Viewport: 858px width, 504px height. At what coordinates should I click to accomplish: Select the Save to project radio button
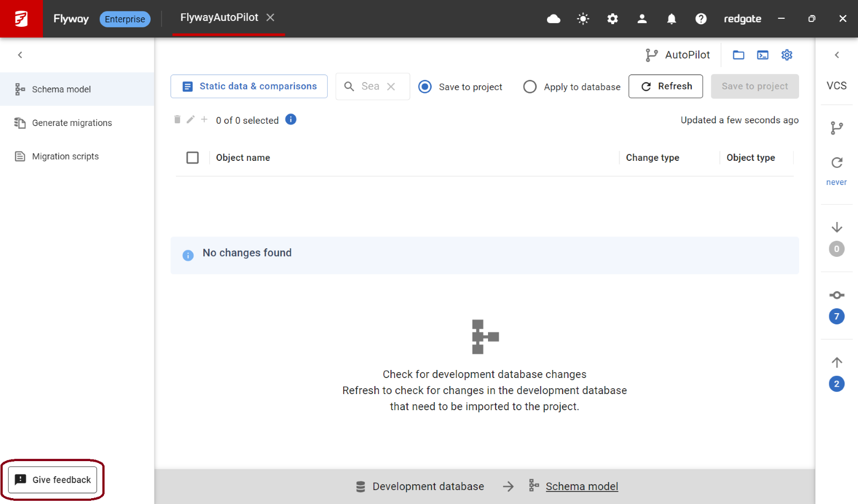[425, 87]
